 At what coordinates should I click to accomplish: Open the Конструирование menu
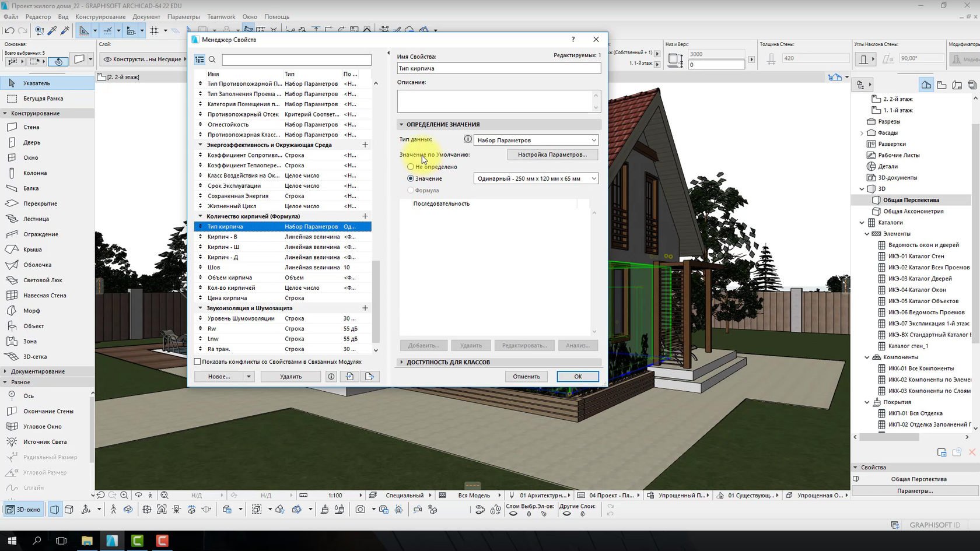click(100, 17)
